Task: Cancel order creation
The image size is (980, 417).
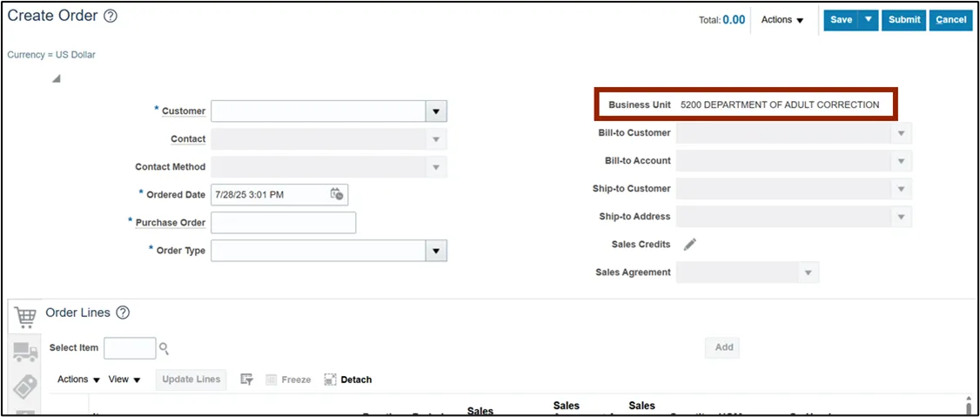Action: (x=951, y=20)
